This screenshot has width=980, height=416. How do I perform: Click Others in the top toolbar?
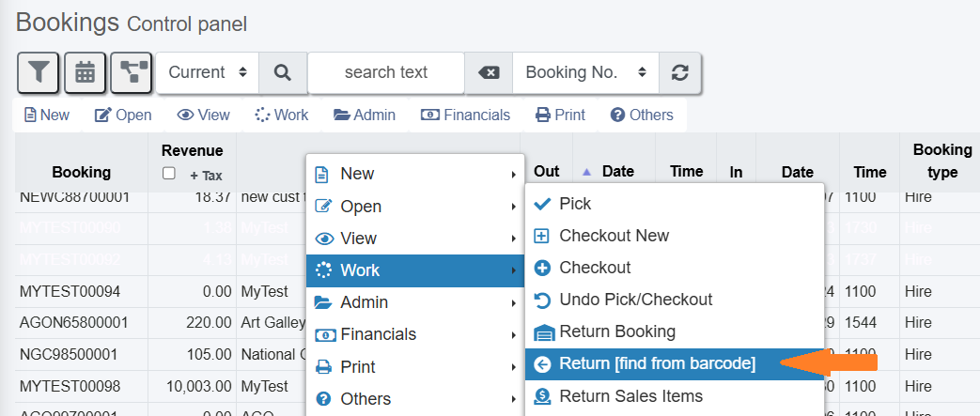point(642,116)
